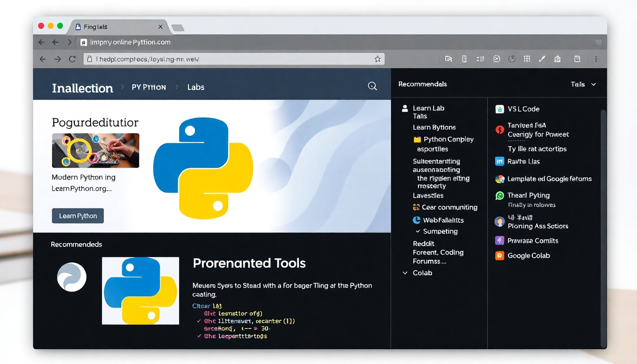
Task: Open the yellow Python Conpley folder
Action: tap(417, 139)
